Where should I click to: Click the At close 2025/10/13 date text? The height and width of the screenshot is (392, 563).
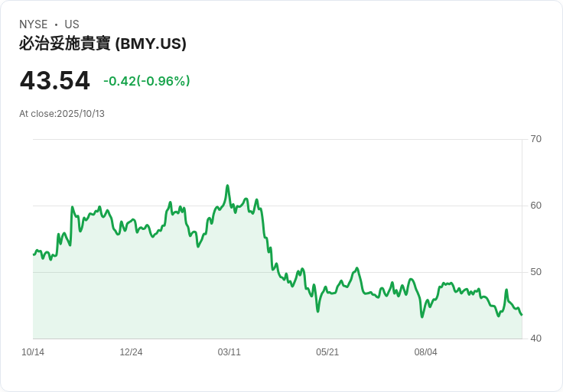[x=62, y=114]
